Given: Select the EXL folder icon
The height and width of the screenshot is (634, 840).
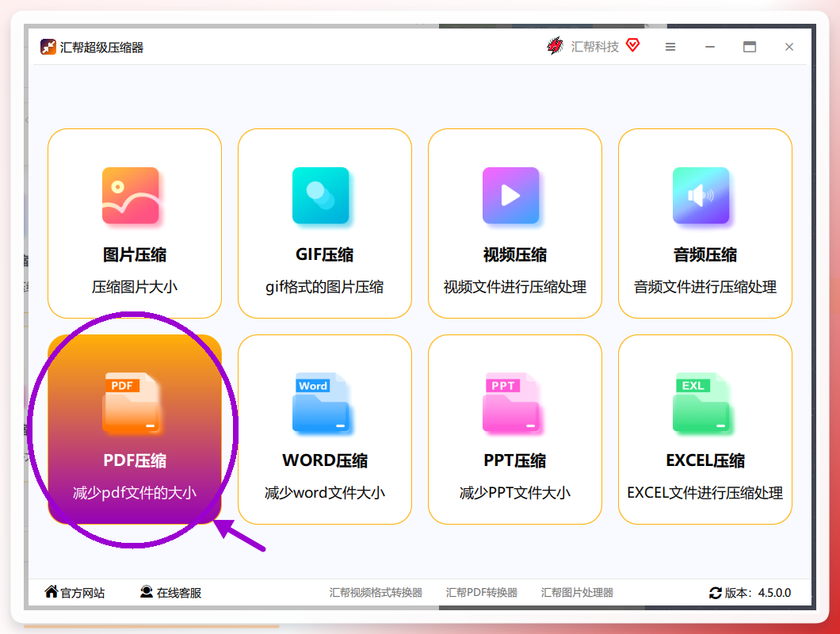Looking at the screenshot, I should [x=701, y=402].
